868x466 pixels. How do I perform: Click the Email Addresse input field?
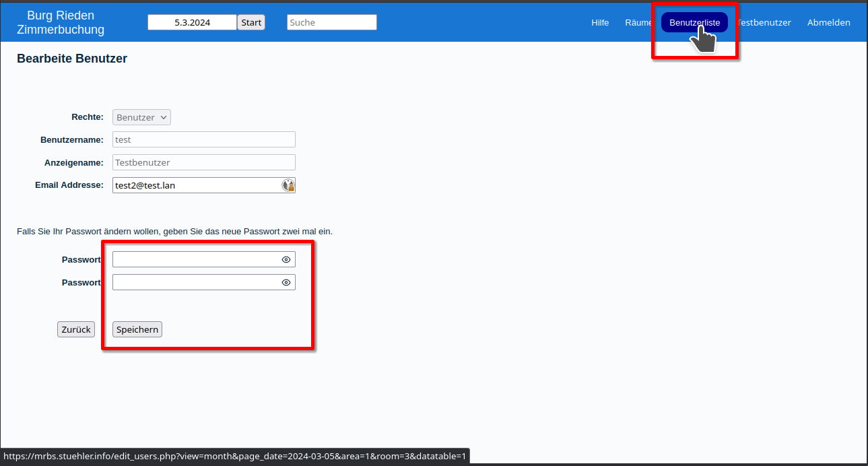coord(195,185)
